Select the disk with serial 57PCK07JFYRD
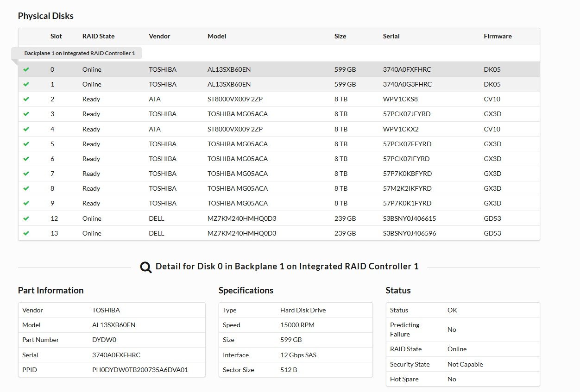 407,114
